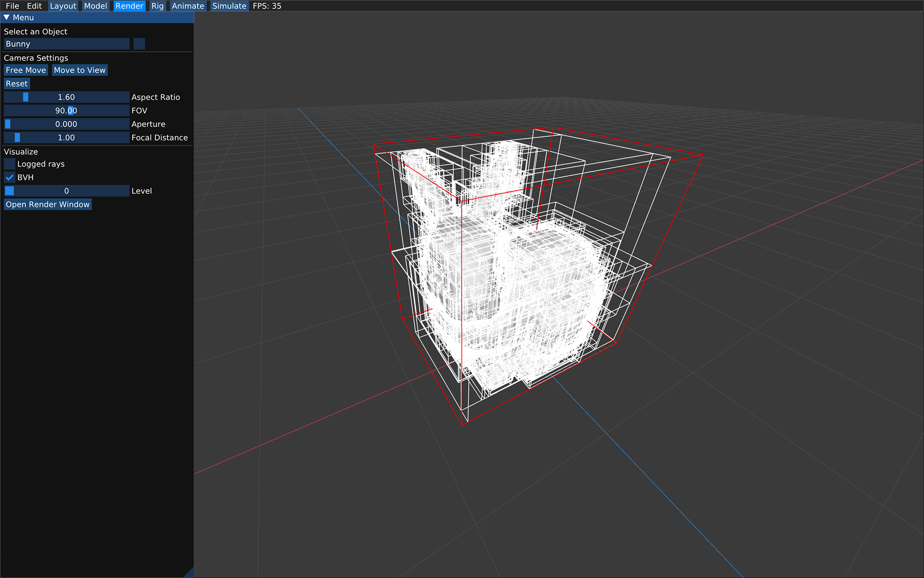Click the Visualize section heading
924x578 pixels.
21,152
